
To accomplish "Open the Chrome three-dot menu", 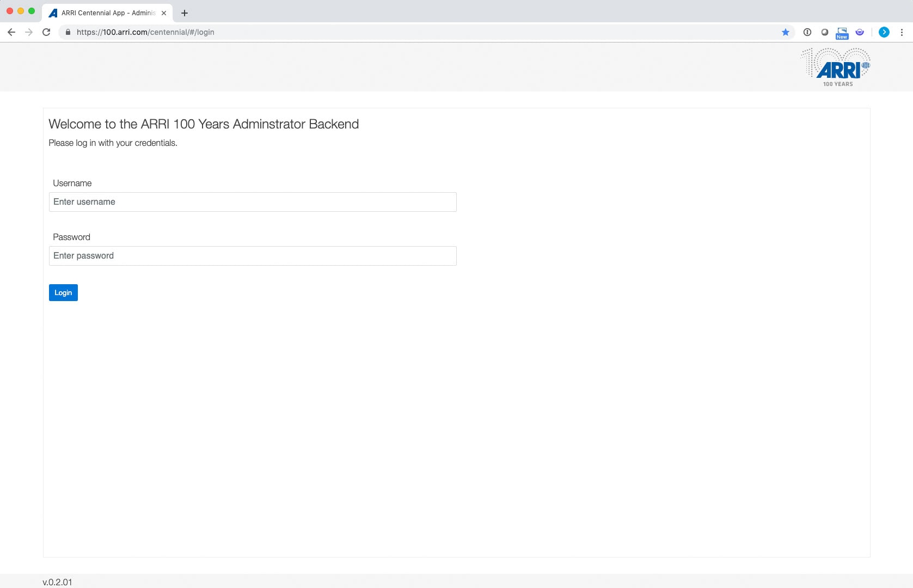I will [x=902, y=32].
